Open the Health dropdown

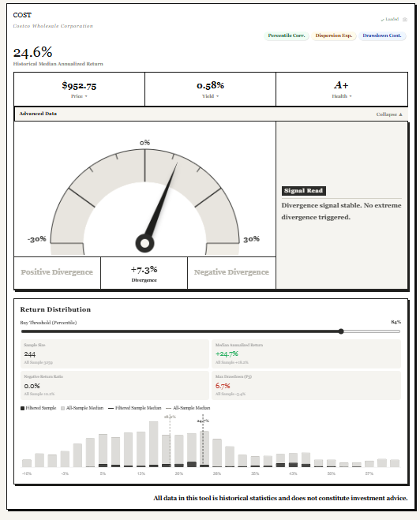coord(342,96)
